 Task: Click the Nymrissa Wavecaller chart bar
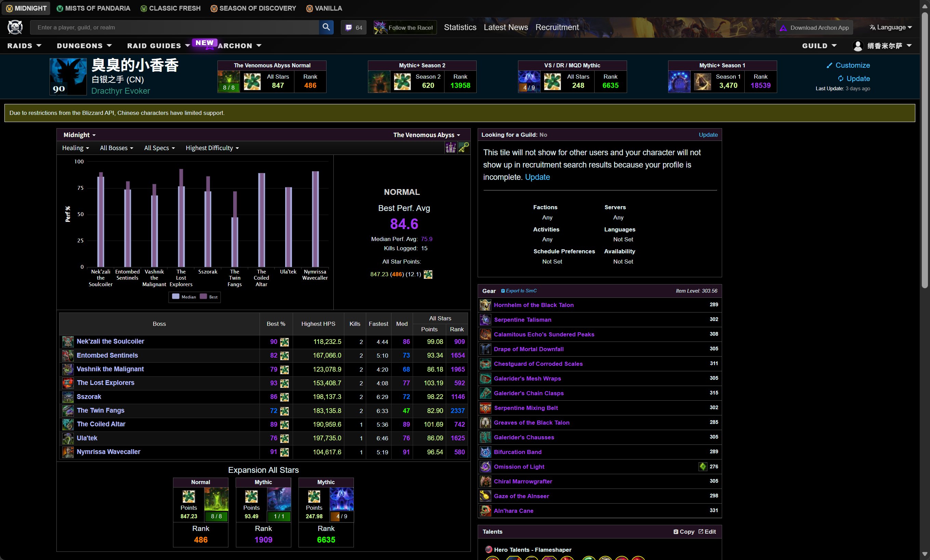315,219
